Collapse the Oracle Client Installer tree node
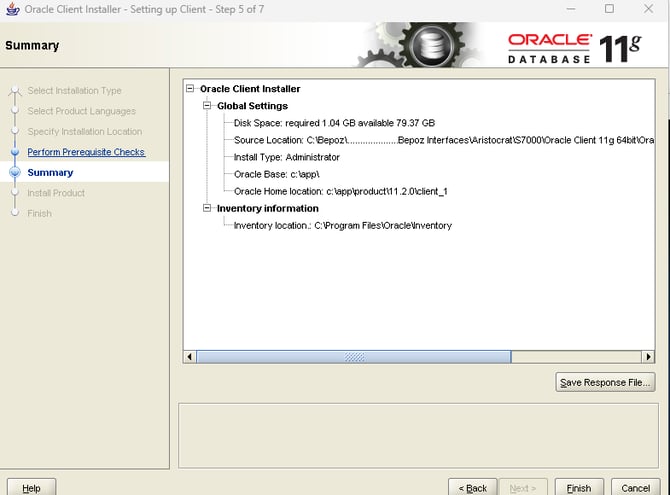 (190, 89)
